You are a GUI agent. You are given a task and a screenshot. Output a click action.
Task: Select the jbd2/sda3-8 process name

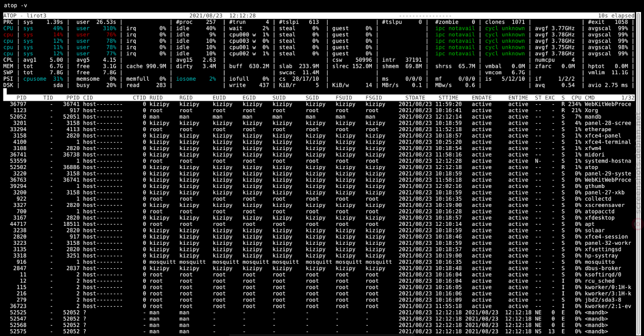click(x=603, y=300)
